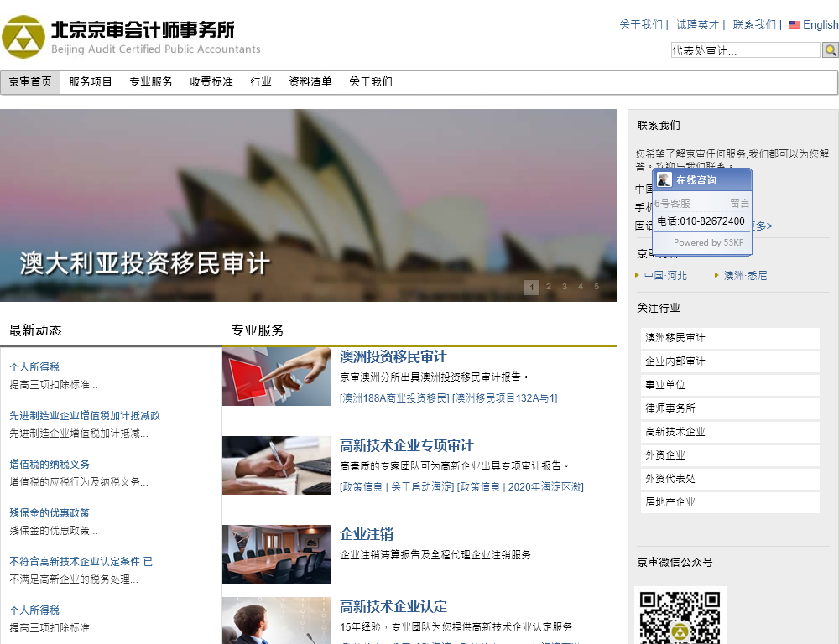
Task: Focus the 代表处审计 search field
Action: [x=745, y=50]
